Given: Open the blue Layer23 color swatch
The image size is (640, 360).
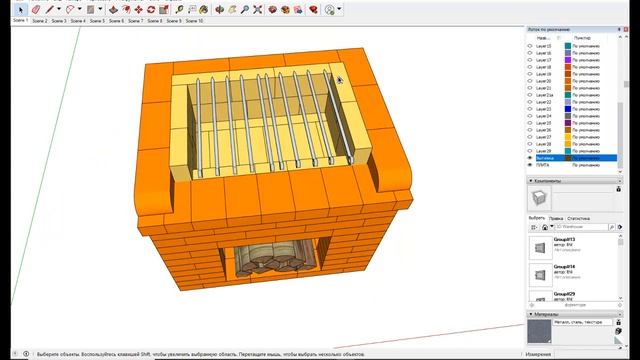Looking at the screenshot, I should pyautogui.click(x=568, y=109).
